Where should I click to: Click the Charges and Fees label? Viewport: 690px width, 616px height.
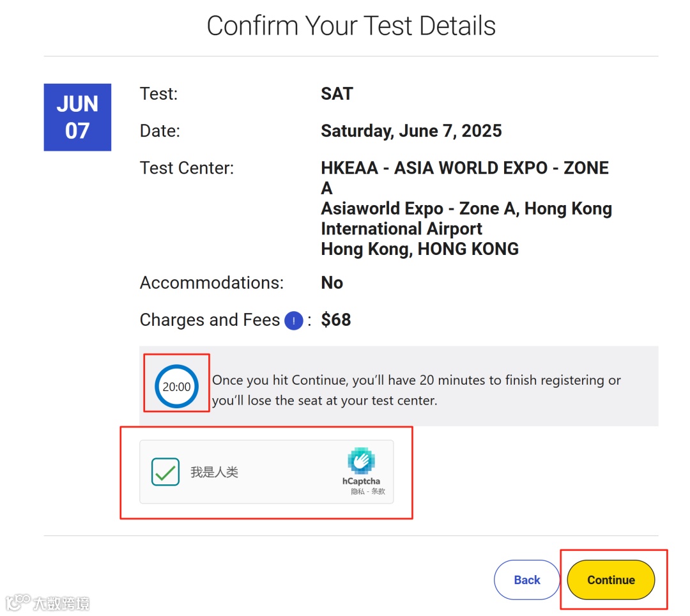[x=210, y=320]
